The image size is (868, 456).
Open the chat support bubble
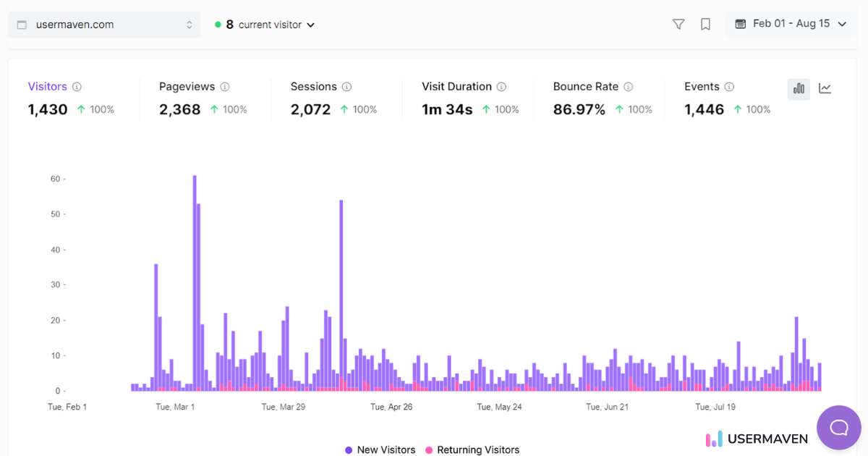click(x=838, y=428)
